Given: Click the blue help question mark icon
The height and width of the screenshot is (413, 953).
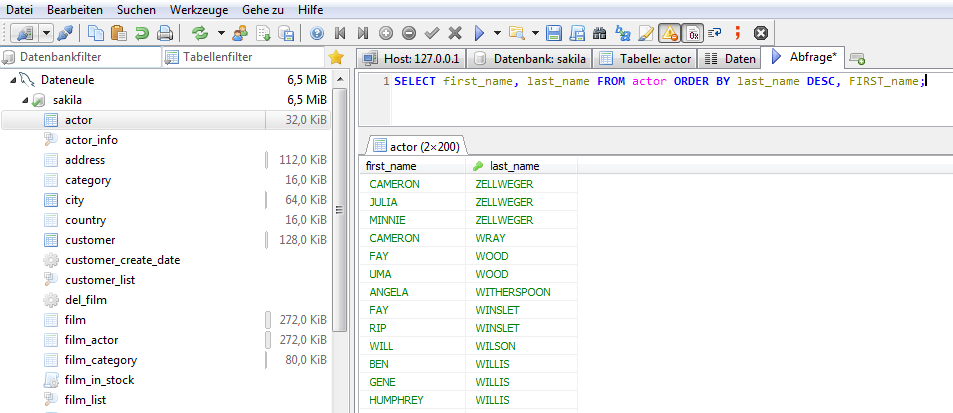Looking at the screenshot, I should [316, 33].
